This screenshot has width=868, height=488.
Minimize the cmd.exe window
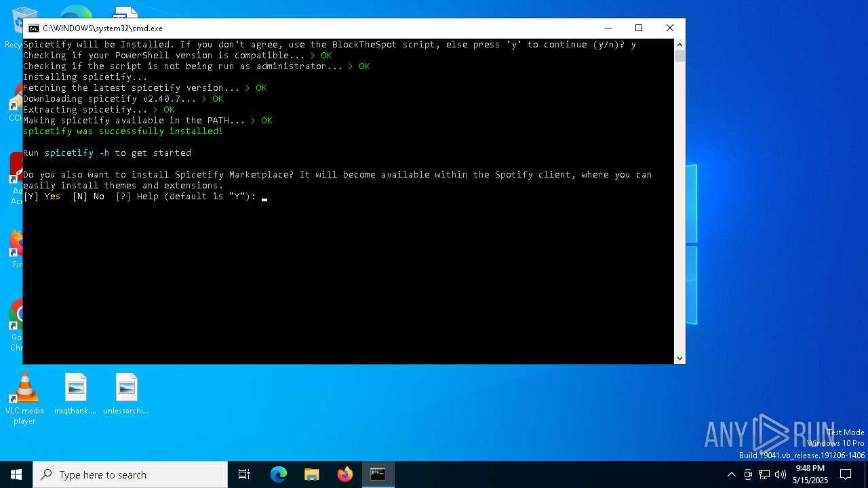pyautogui.click(x=608, y=28)
